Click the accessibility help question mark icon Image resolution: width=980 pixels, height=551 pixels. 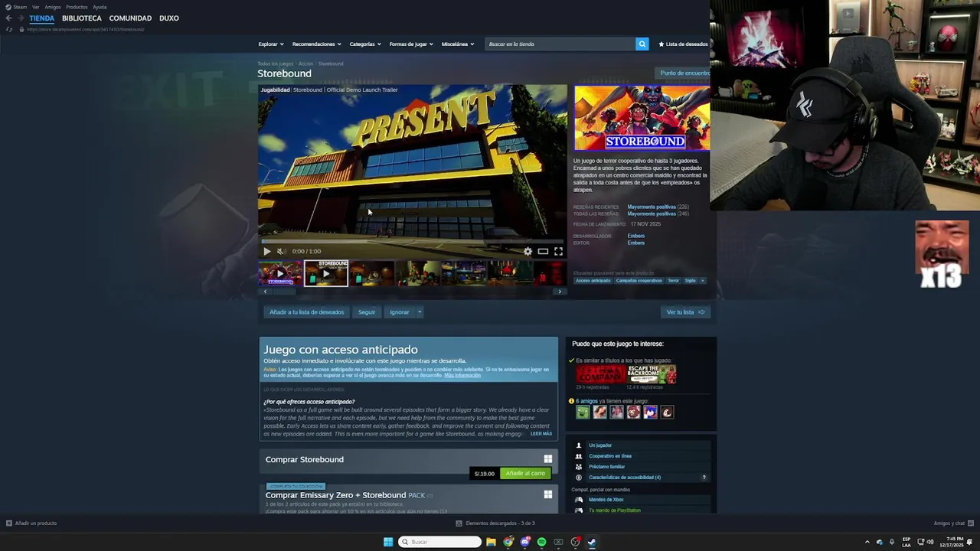(704, 478)
